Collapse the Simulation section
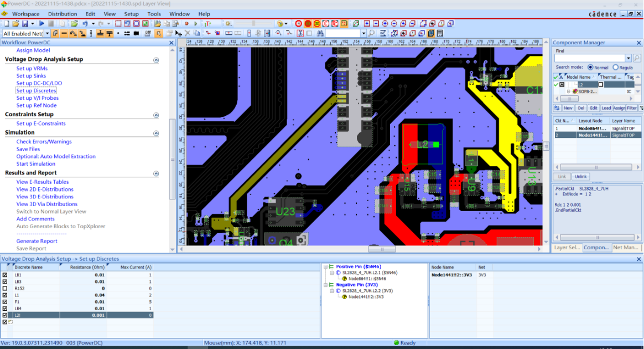644x349 pixels. click(x=156, y=133)
